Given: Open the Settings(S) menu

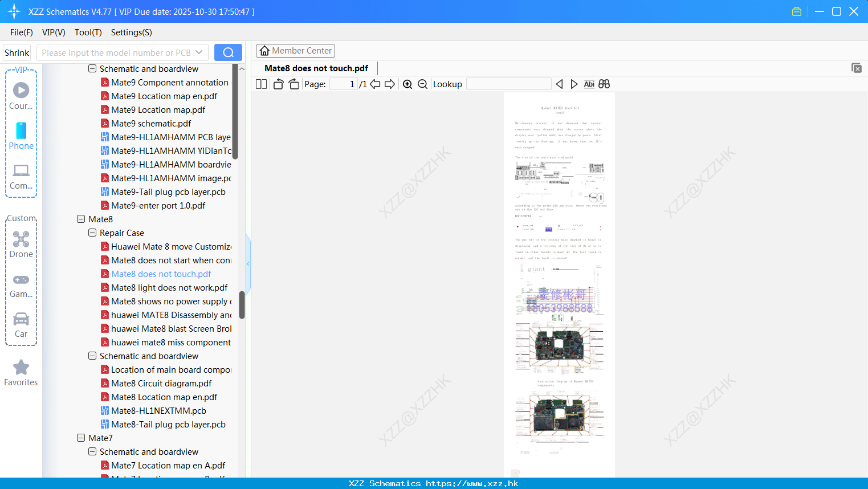Looking at the screenshot, I should coord(132,32).
